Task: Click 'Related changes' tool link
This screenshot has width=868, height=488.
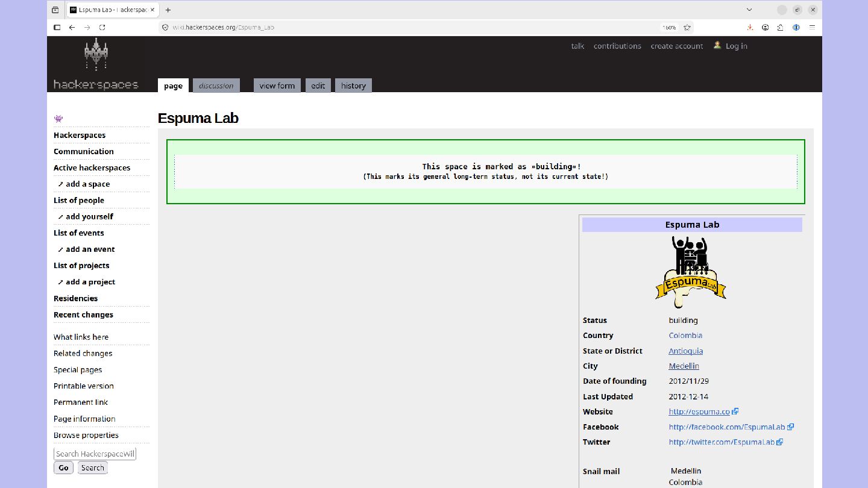Action: click(83, 353)
